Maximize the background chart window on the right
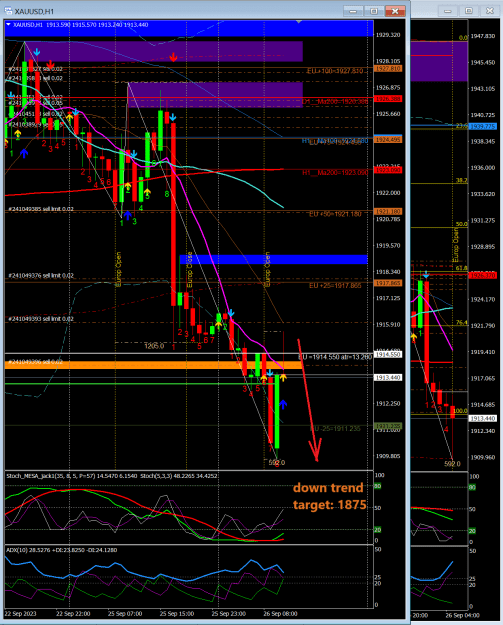 (469, 11)
